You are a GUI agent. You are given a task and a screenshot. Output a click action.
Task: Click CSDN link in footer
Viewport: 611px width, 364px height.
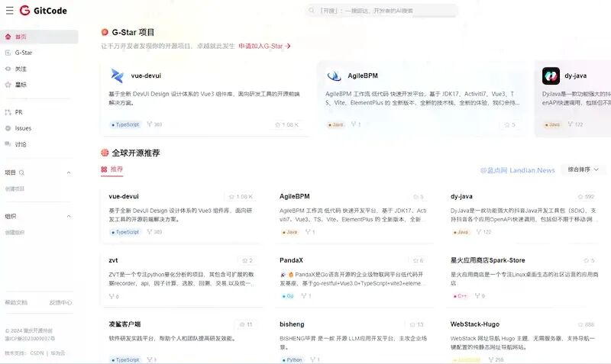pyautogui.click(x=37, y=353)
